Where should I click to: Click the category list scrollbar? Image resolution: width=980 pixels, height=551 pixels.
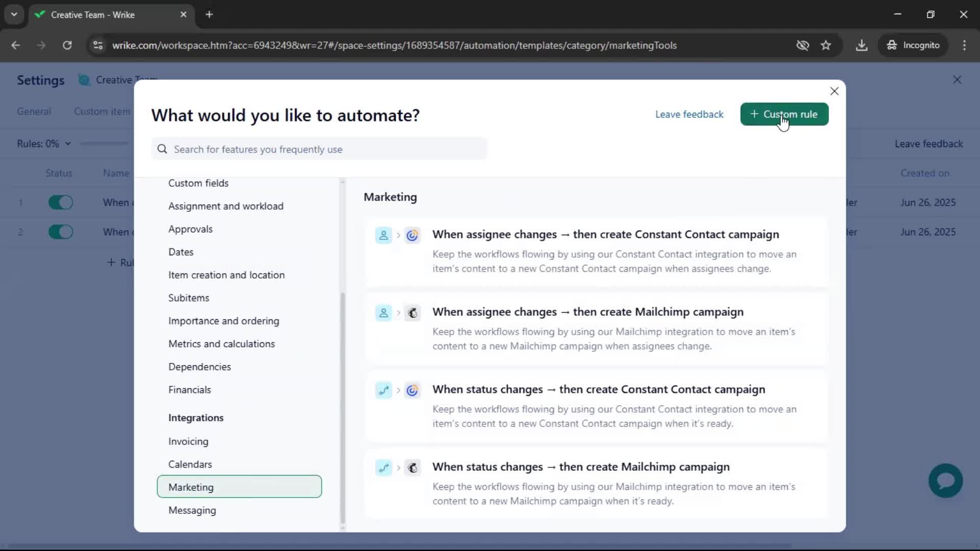[342, 408]
